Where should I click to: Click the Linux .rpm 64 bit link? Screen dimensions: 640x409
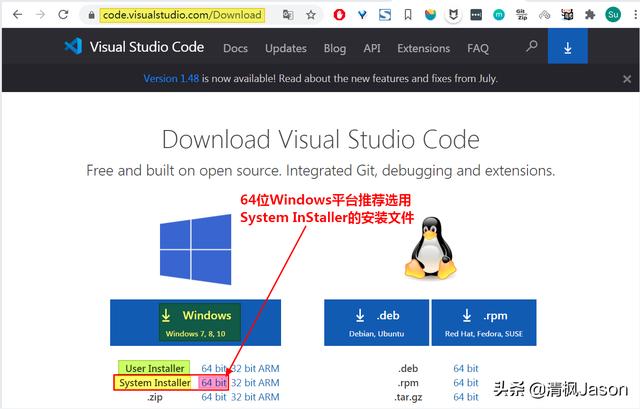click(466, 382)
